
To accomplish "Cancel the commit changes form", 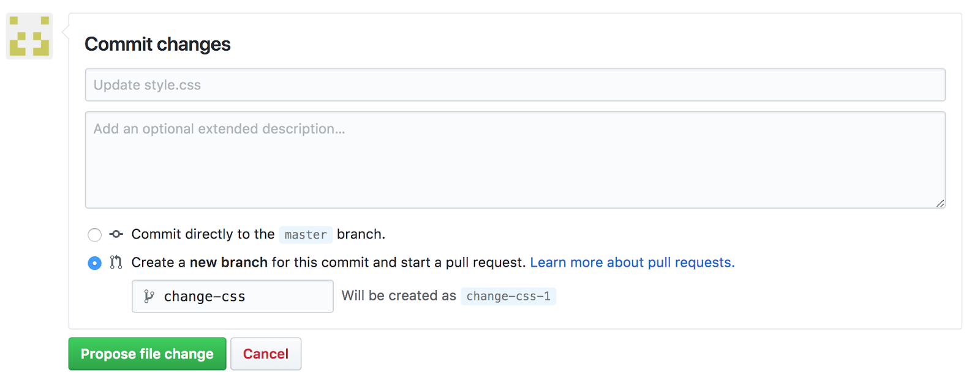I will tap(265, 354).
